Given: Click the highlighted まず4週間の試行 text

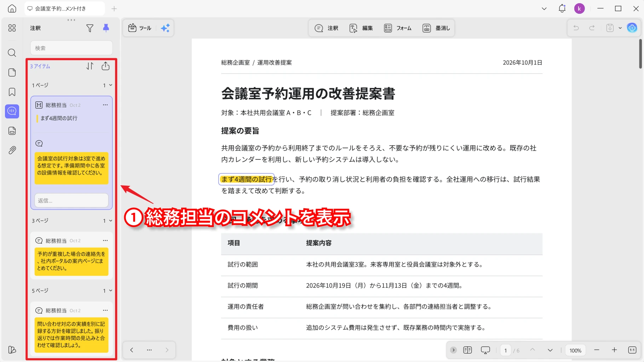Looking at the screenshot, I should pos(247,179).
